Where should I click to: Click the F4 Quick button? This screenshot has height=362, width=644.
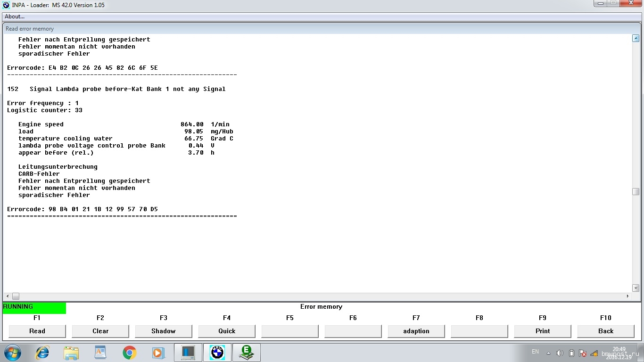click(227, 331)
